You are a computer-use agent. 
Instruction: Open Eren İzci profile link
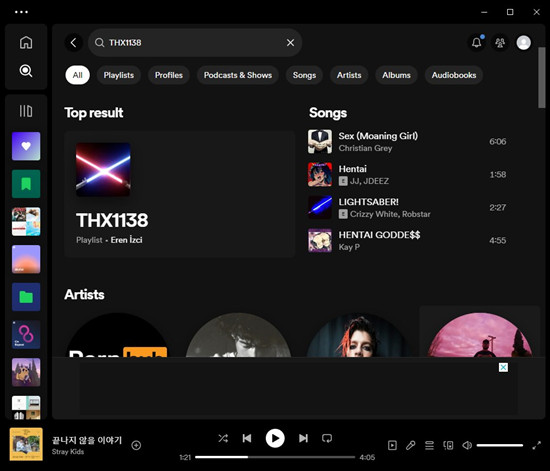coord(126,240)
